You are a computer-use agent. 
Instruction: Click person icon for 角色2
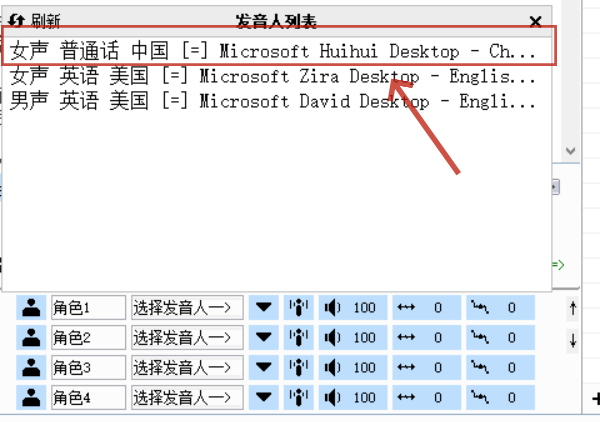click(31, 337)
